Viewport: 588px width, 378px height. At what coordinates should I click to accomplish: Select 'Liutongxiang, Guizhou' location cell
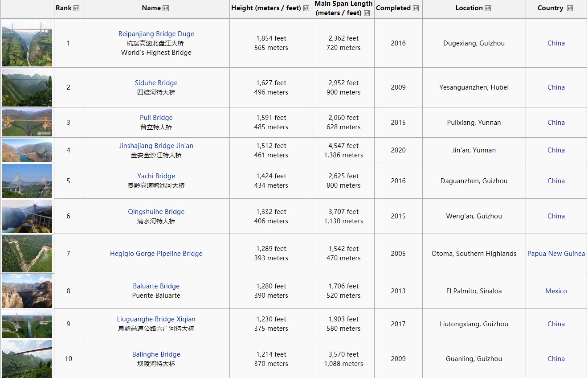tap(474, 324)
